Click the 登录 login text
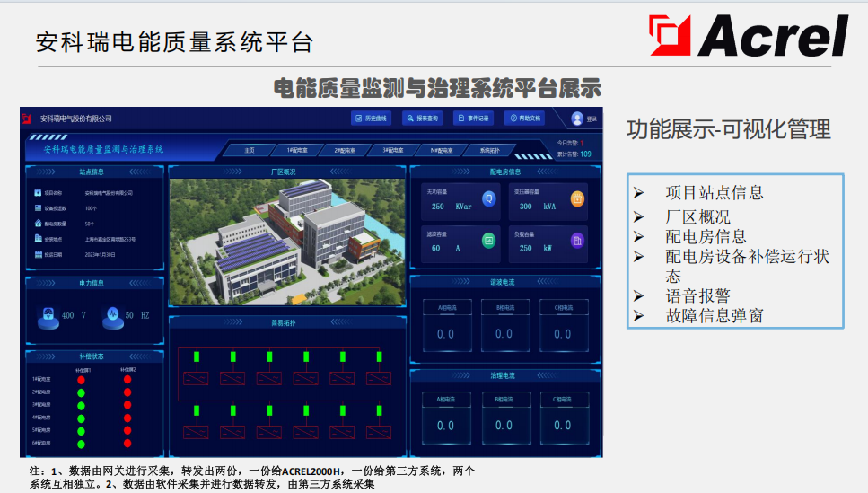This screenshot has width=868, height=493. (592, 119)
